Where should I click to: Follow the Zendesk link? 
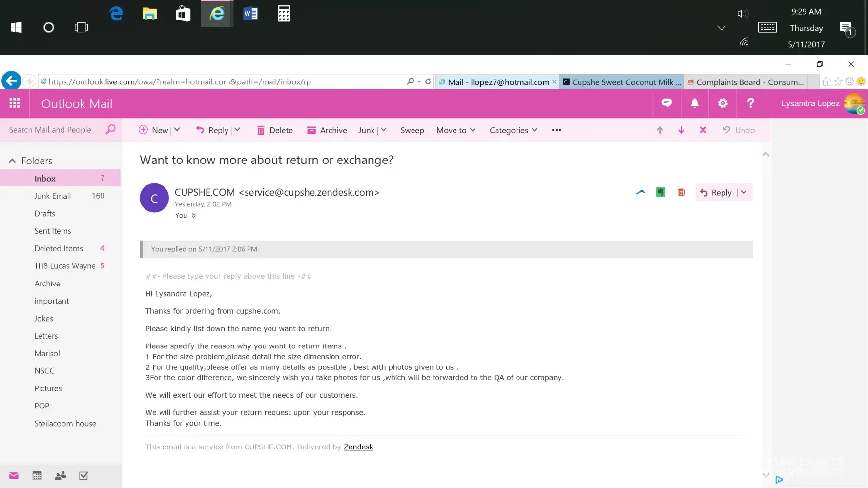pyautogui.click(x=358, y=447)
